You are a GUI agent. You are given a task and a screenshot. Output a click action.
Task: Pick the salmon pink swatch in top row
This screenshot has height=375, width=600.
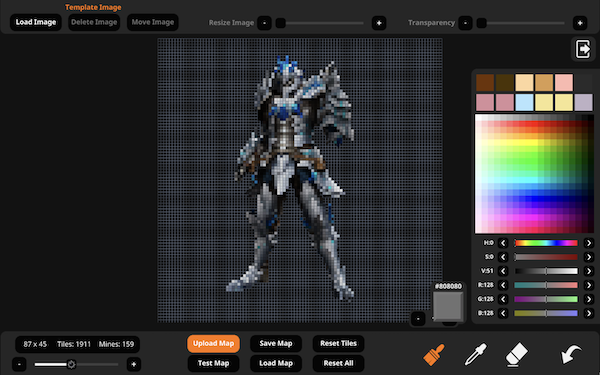click(x=564, y=83)
